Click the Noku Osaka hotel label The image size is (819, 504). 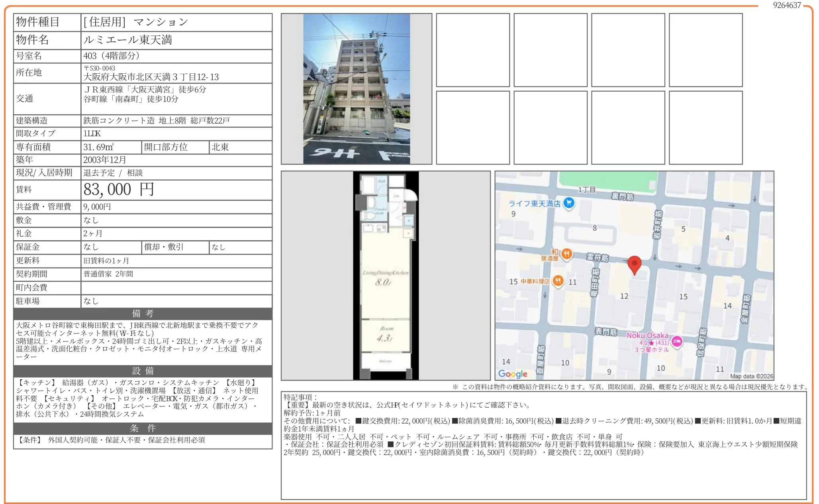(x=647, y=335)
